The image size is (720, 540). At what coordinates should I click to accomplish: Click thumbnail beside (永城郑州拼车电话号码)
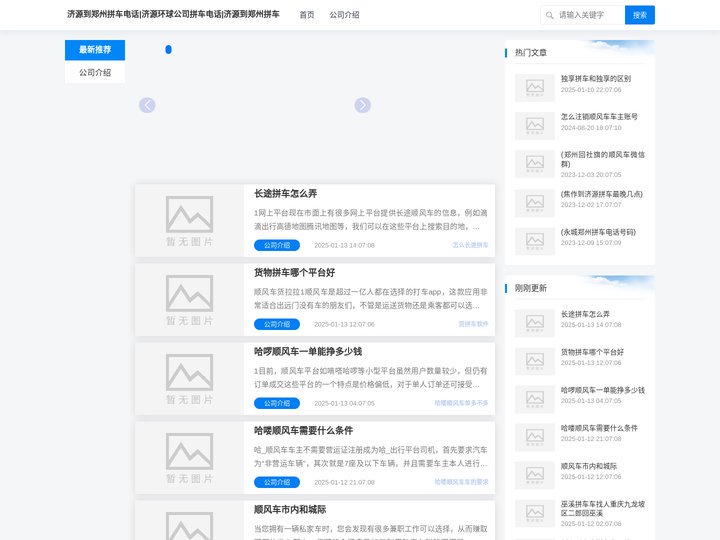534,241
